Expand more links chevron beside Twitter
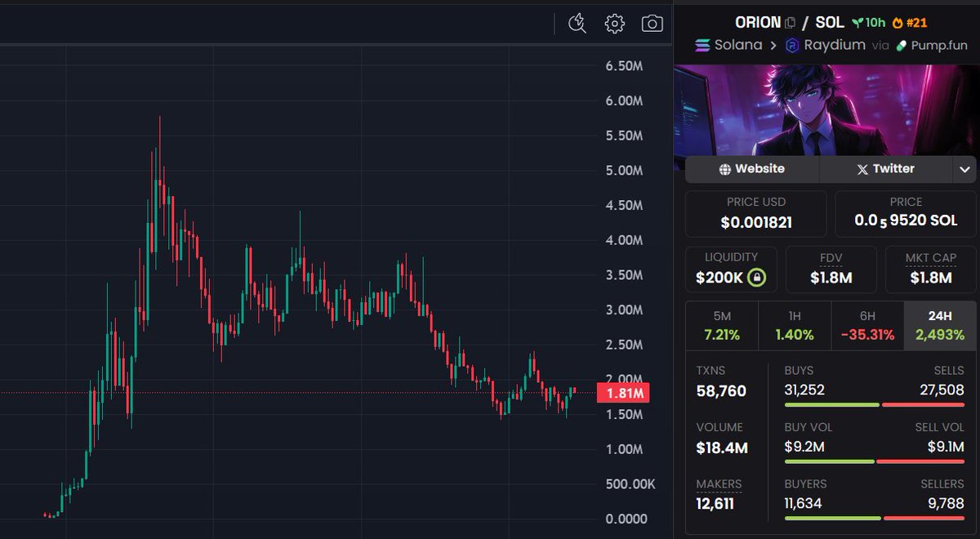 (x=964, y=169)
